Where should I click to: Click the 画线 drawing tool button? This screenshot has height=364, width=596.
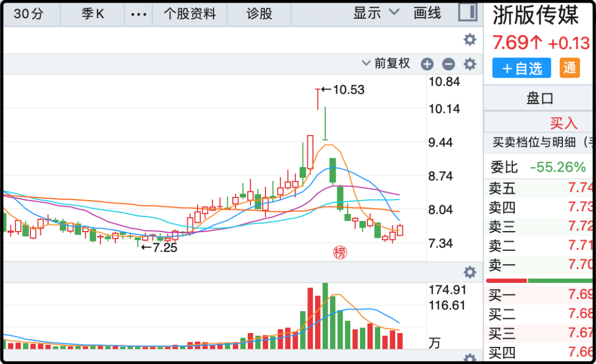tap(427, 13)
